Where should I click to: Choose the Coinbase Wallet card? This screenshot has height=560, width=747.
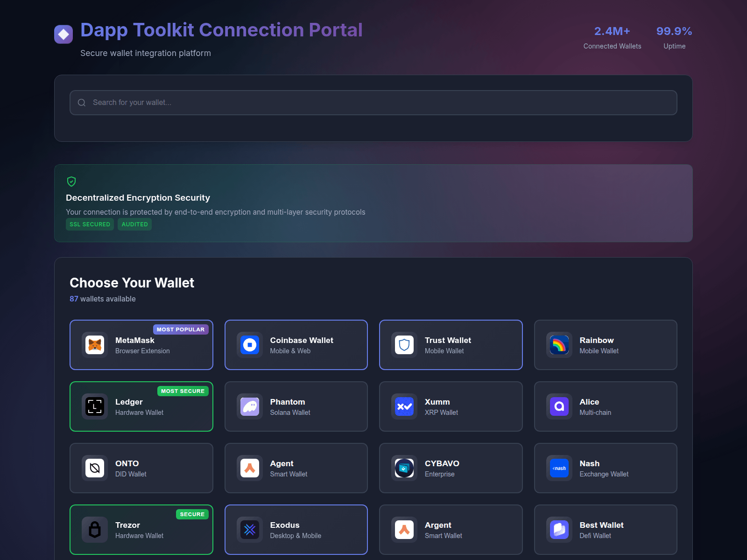click(296, 345)
